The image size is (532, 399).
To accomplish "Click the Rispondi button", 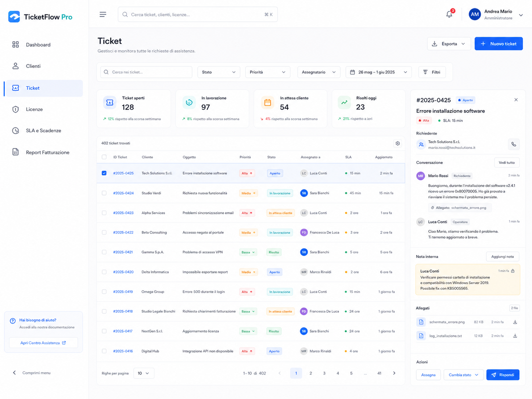I will (x=503, y=375).
